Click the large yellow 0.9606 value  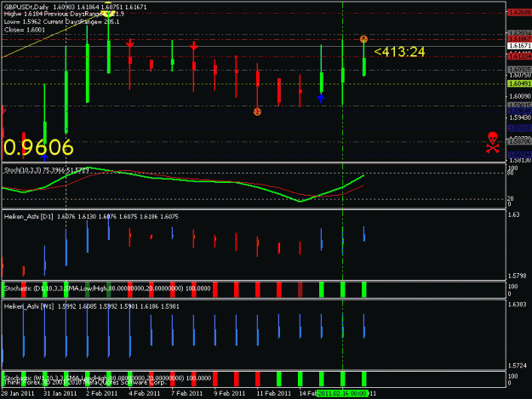pyautogui.click(x=38, y=147)
